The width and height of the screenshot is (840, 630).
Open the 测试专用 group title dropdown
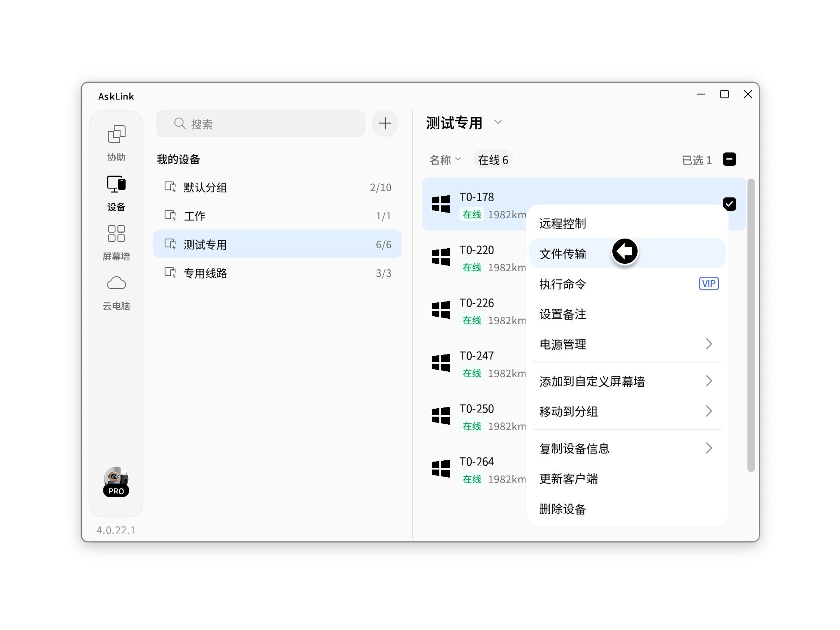498,123
